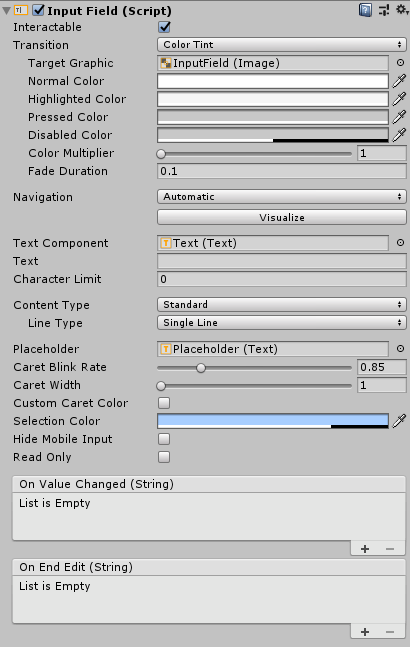Image resolution: width=410 pixels, height=647 pixels.
Task: Click the Fade Duration field
Action: click(282, 171)
